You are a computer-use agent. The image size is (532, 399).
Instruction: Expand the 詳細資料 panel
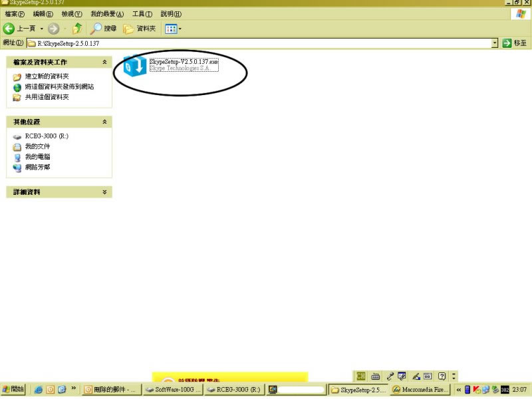104,192
